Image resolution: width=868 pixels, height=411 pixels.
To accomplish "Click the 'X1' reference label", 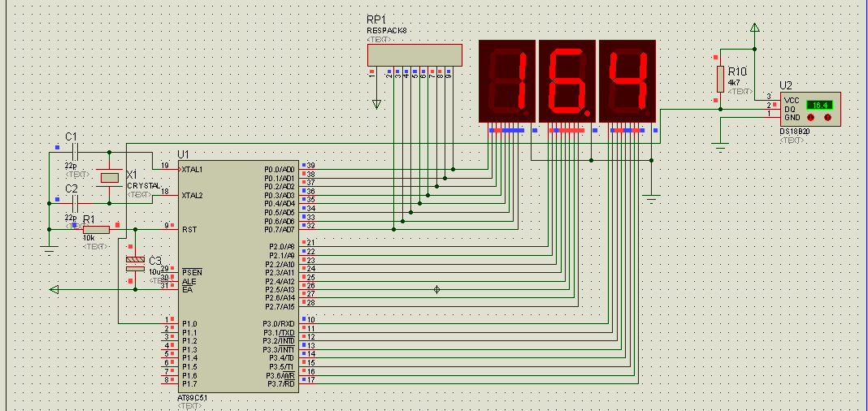I will [x=132, y=175].
